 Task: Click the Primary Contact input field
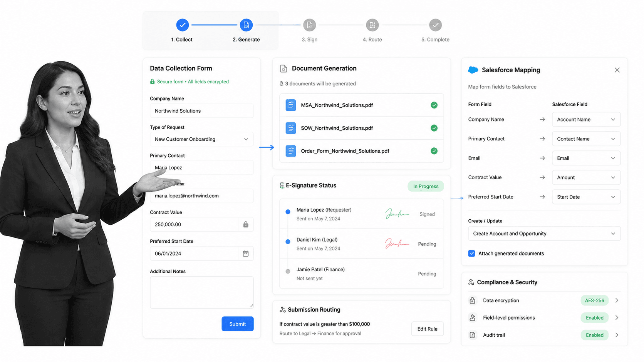click(201, 168)
